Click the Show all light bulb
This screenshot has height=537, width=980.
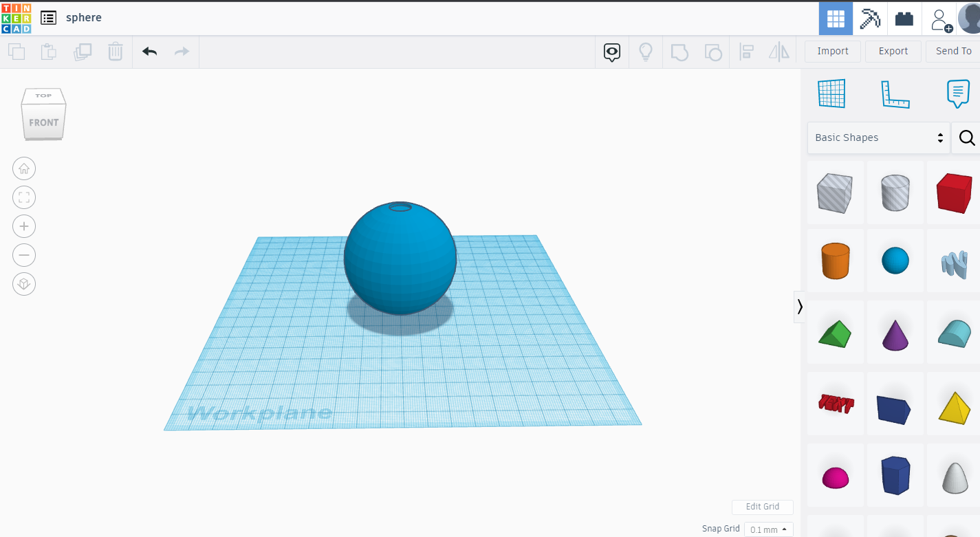(646, 52)
